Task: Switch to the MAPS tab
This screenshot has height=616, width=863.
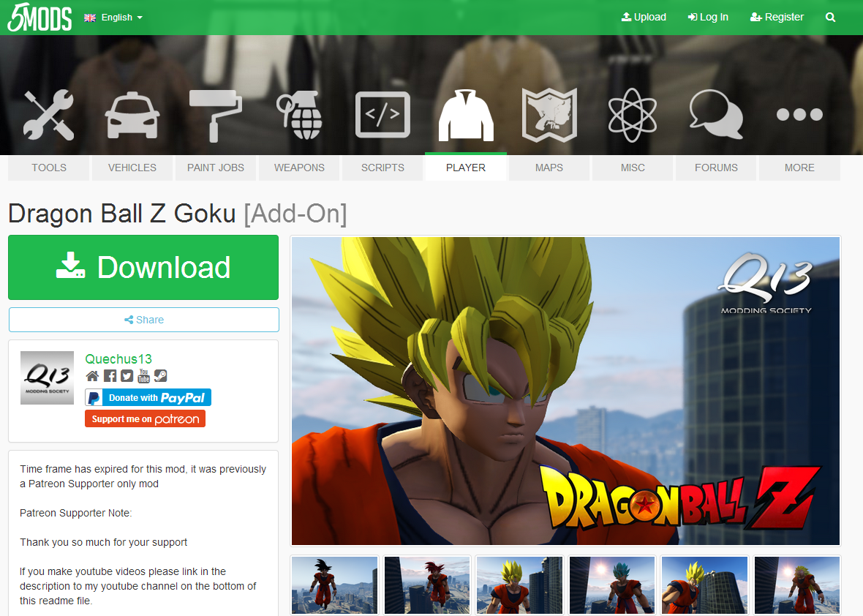Action: click(549, 168)
